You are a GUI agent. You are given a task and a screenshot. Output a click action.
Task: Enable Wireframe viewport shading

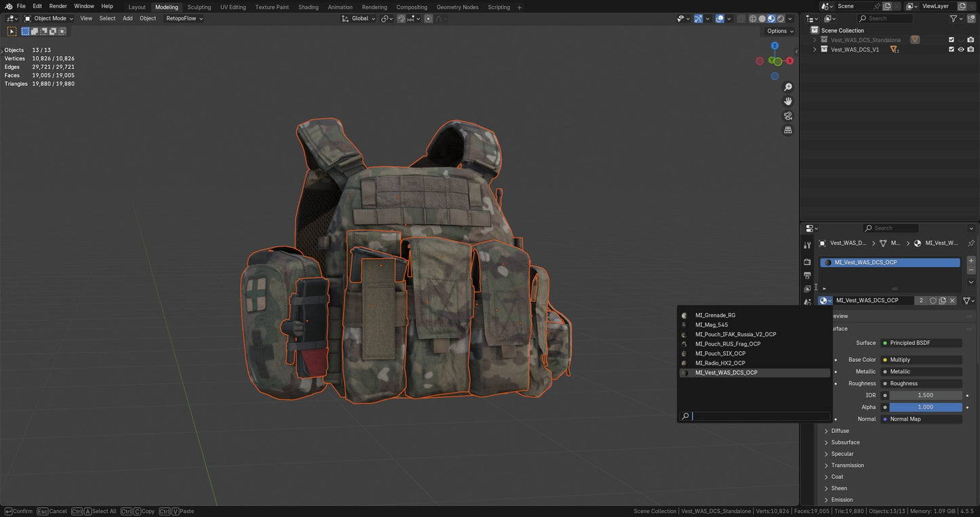point(753,18)
